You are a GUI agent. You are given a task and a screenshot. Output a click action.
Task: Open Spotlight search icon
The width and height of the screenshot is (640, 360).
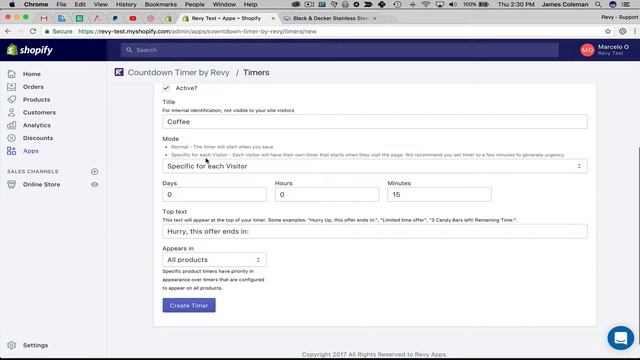click(598, 4)
